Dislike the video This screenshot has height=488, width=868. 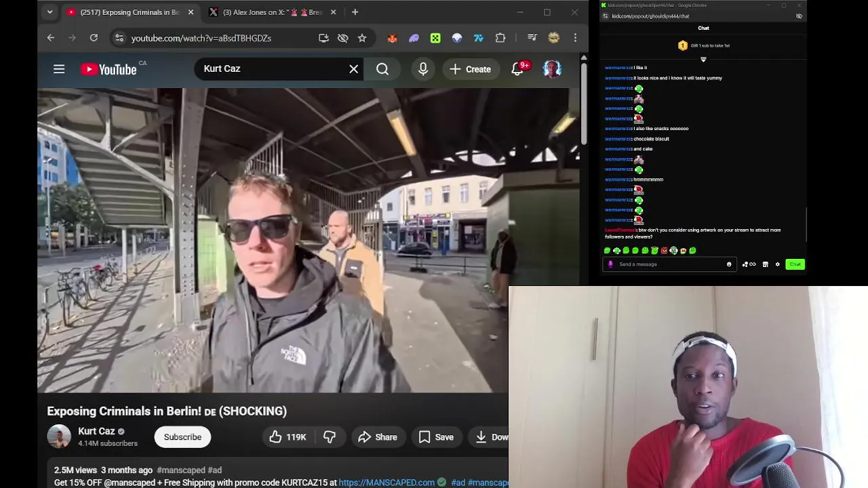(330, 437)
